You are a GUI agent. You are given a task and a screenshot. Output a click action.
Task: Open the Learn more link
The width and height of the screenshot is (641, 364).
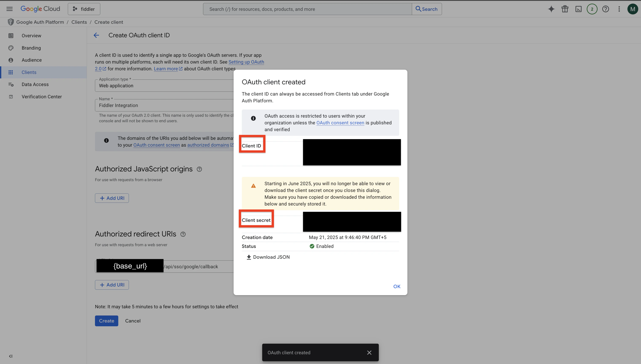pos(168,69)
